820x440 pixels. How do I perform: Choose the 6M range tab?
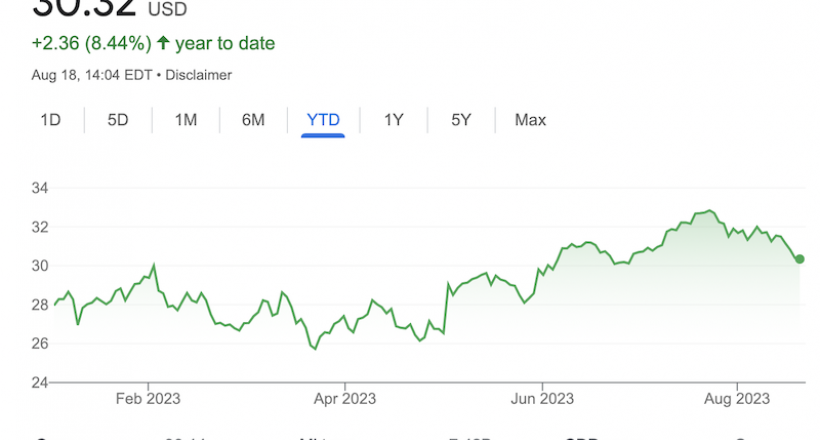(253, 120)
